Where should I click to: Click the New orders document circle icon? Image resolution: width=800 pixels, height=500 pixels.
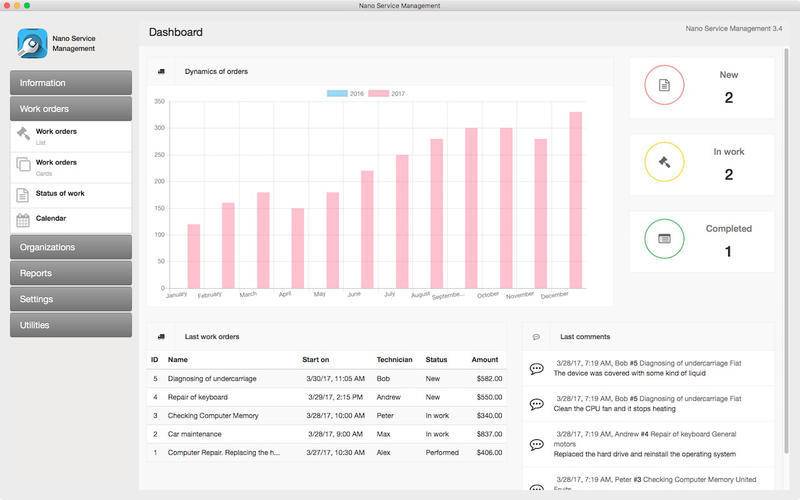664,85
